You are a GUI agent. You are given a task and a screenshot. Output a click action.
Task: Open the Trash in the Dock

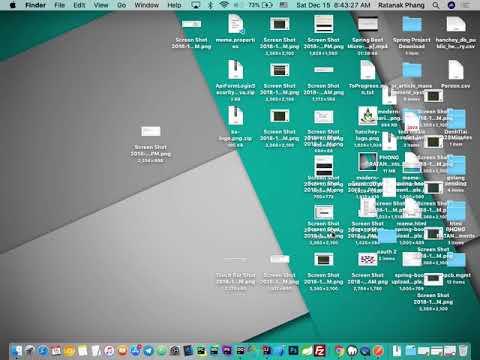(463, 351)
